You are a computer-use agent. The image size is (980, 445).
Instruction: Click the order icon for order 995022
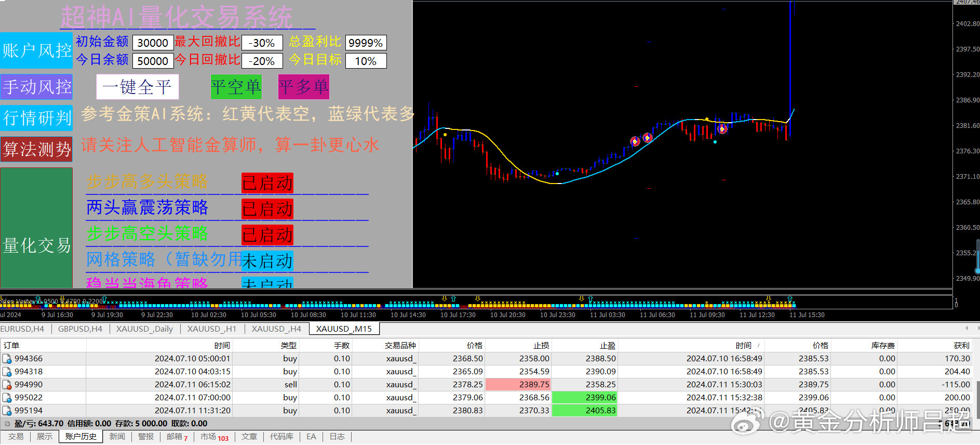[7, 398]
